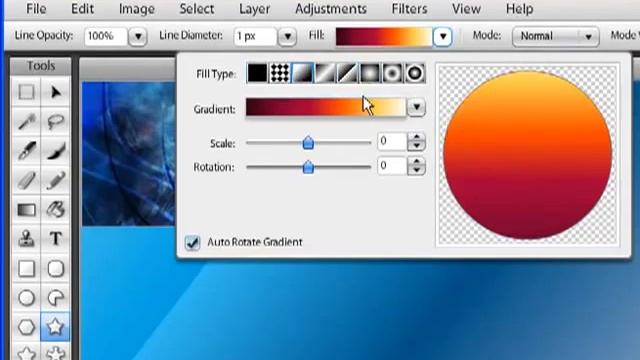Select the Ellipse shape tool

click(27, 298)
